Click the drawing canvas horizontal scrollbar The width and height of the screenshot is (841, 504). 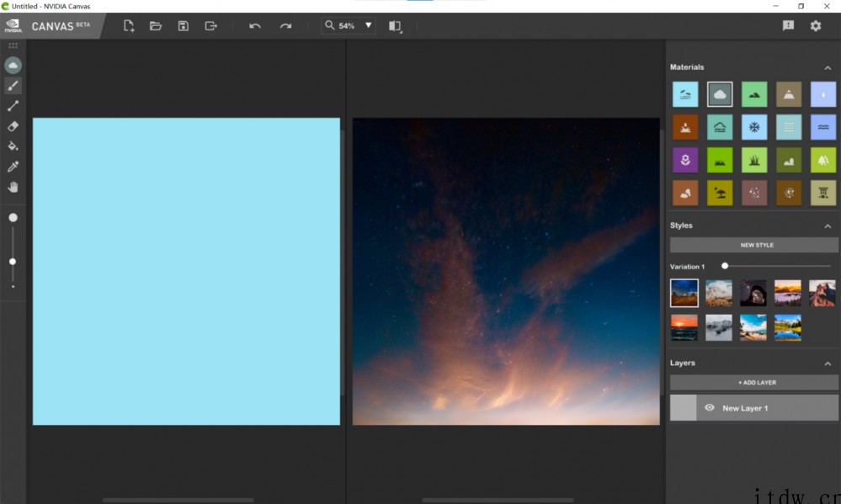[x=178, y=500]
